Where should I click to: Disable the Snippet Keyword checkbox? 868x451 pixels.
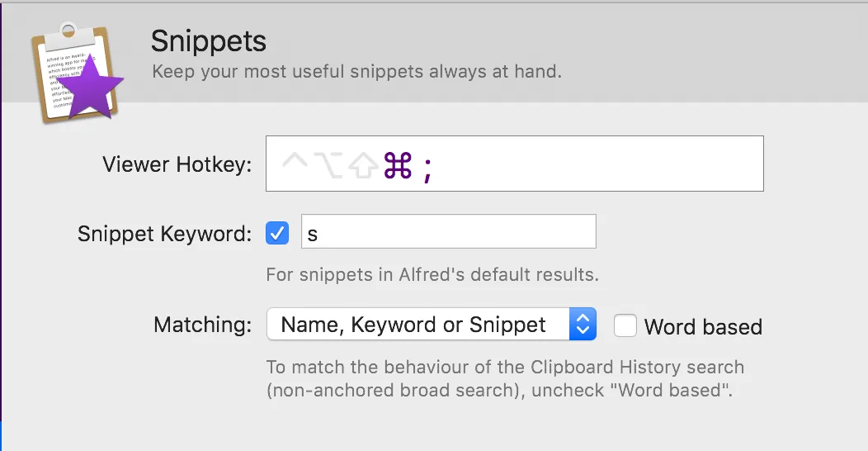click(x=277, y=233)
